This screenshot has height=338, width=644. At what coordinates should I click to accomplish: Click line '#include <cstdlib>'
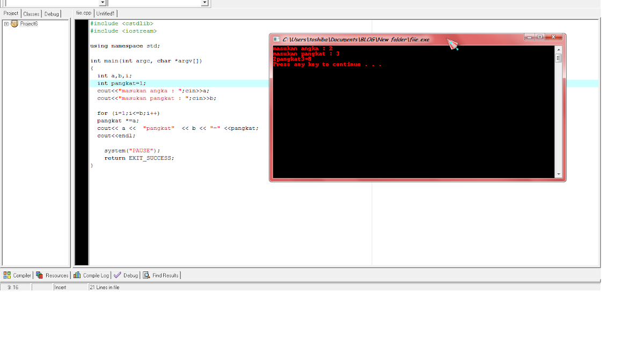(x=121, y=24)
